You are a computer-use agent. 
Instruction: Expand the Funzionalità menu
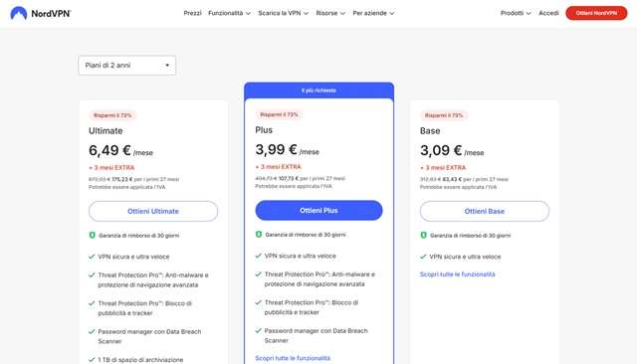click(x=229, y=13)
